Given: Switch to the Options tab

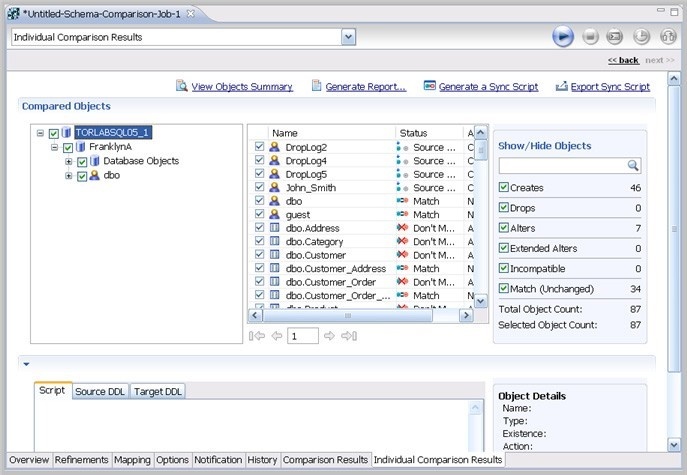Looking at the screenshot, I should tap(172, 460).
